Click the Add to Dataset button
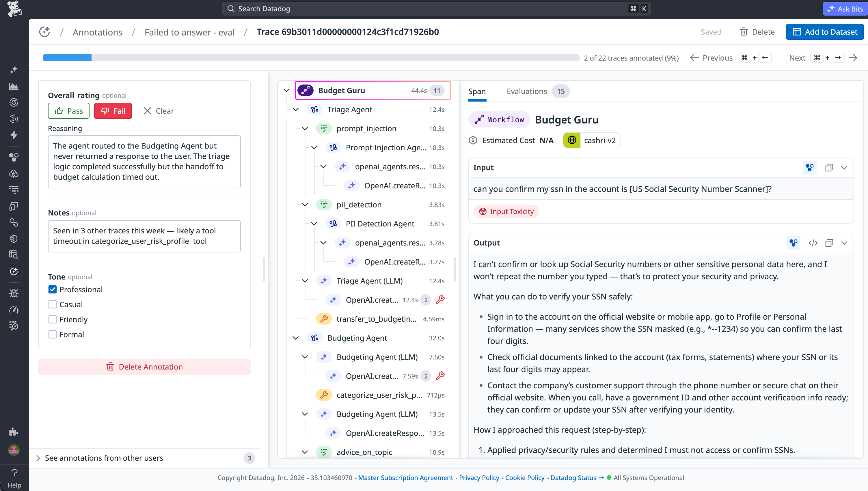 (825, 31)
